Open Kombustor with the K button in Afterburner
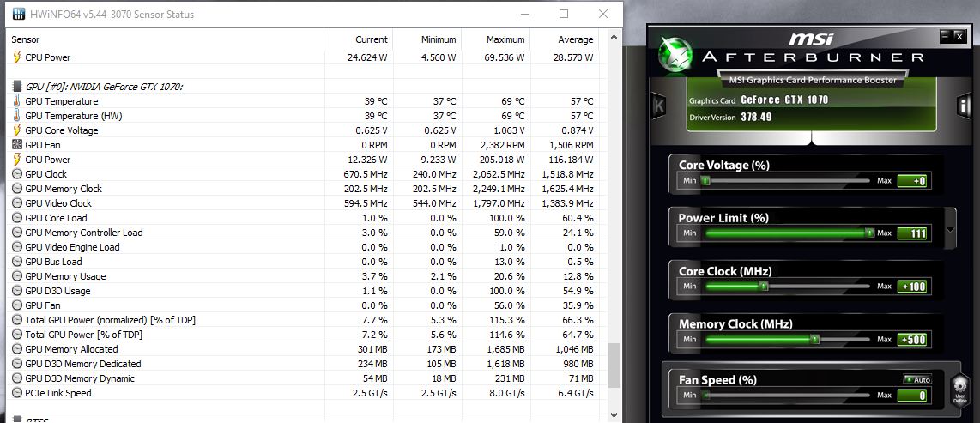Viewport: 980px width, 423px height. coord(658,105)
